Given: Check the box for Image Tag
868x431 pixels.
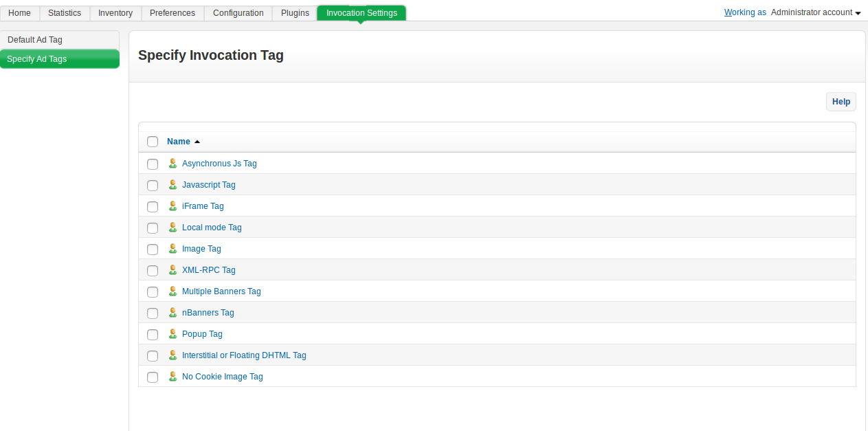Looking at the screenshot, I should coord(153,250).
